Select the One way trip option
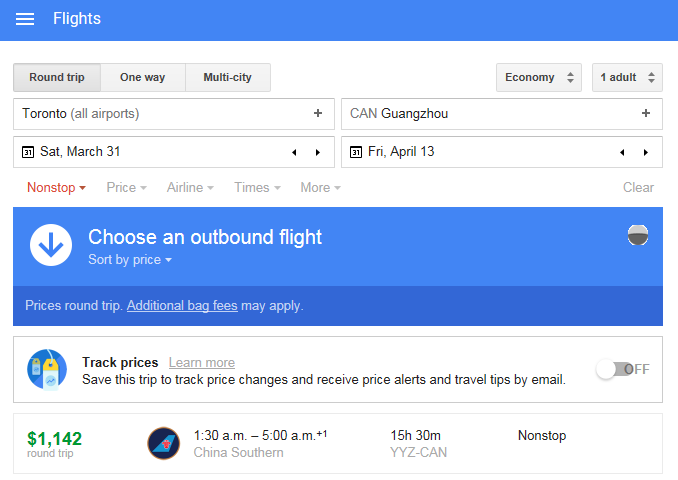 pyautogui.click(x=143, y=77)
